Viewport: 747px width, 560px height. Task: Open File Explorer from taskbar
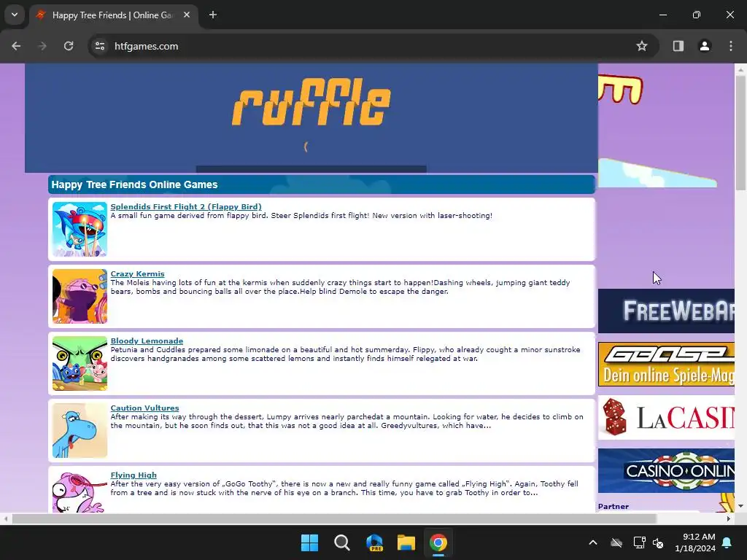[x=406, y=542]
